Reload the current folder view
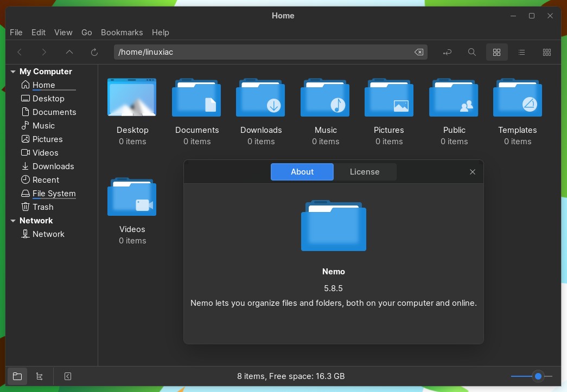This screenshot has height=392, width=567. 94,53
